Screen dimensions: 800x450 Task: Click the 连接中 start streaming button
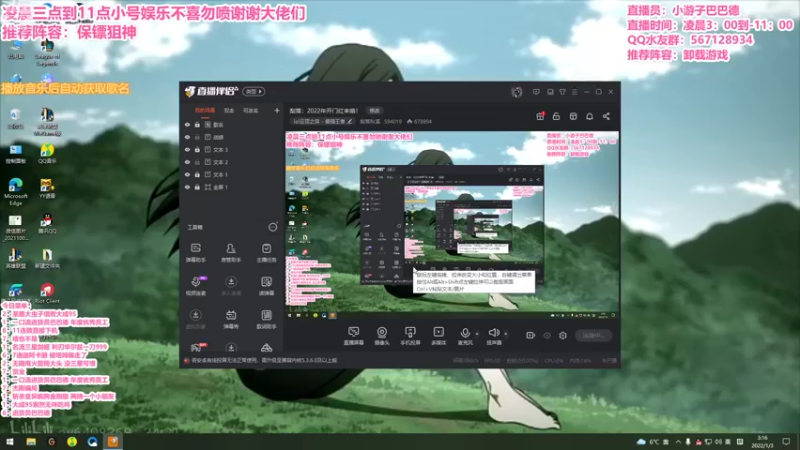click(594, 335)
